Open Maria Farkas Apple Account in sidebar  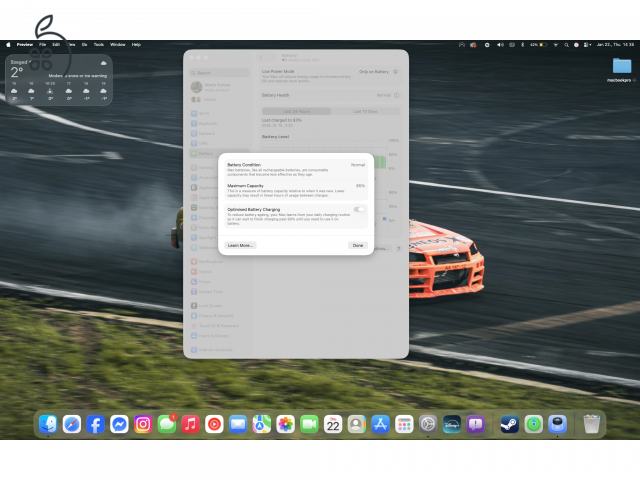click(x=220, y=87)
